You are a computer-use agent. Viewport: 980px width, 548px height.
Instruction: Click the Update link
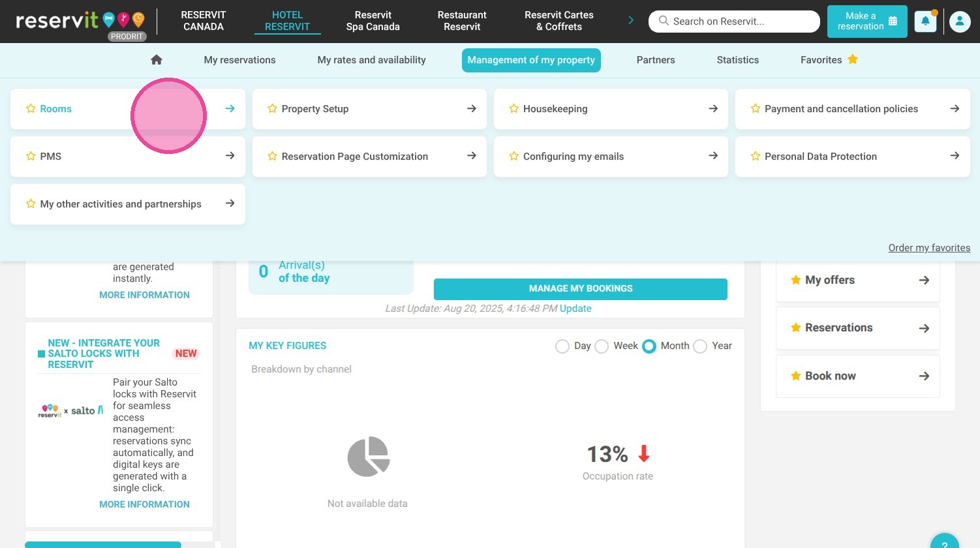[575, 309]
